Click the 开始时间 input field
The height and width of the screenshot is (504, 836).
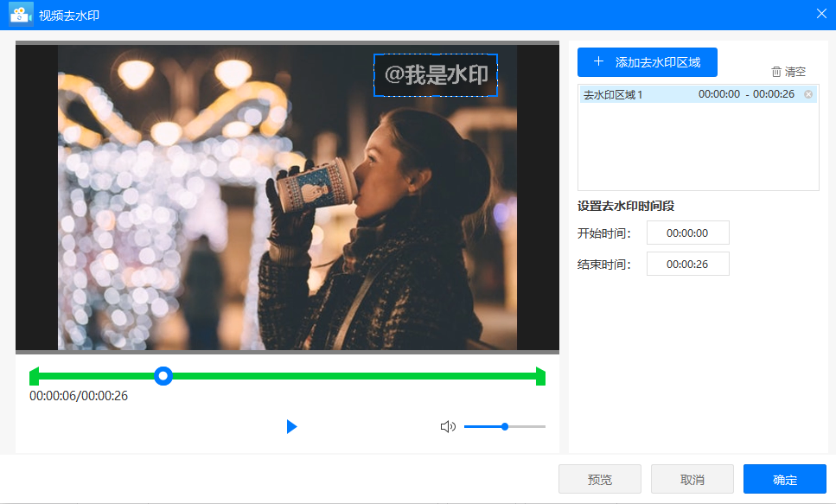coord(687,233)
